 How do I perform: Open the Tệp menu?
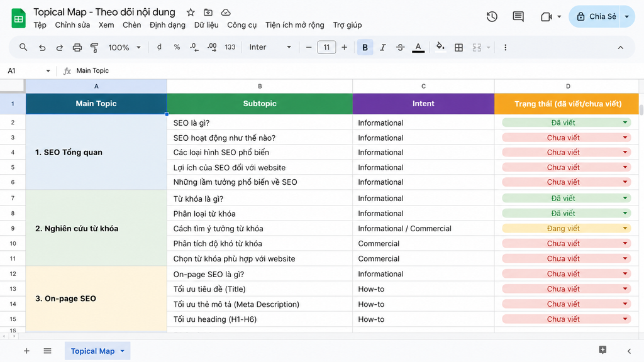(40, 25)
